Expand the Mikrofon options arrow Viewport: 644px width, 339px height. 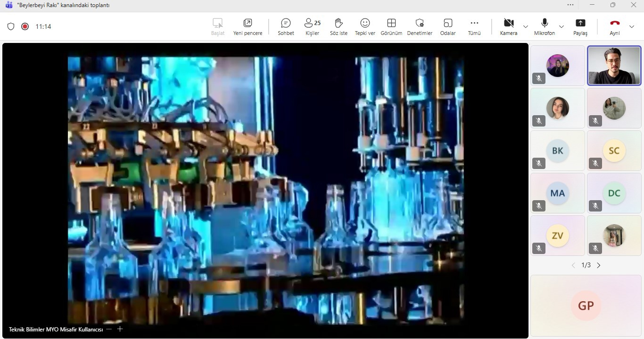click(561, 26)
